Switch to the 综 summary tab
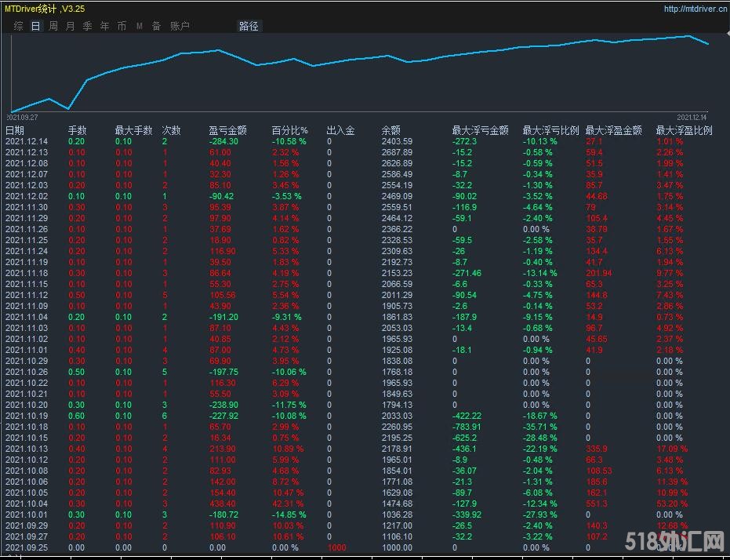 click(18, 26)
